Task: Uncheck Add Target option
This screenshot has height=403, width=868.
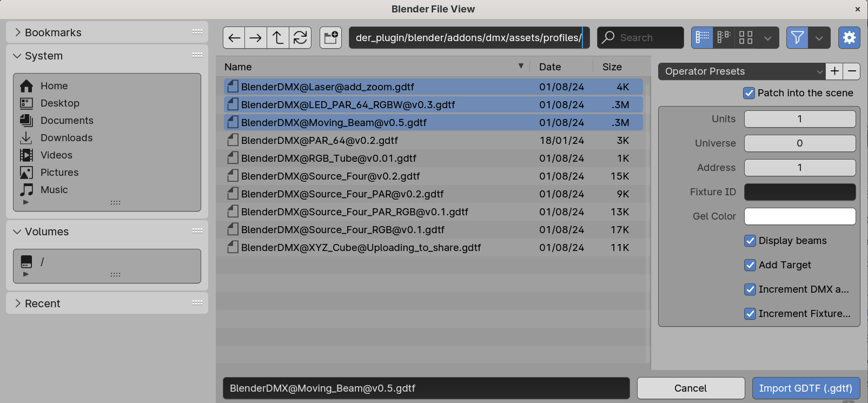Action: click(750, 265)
